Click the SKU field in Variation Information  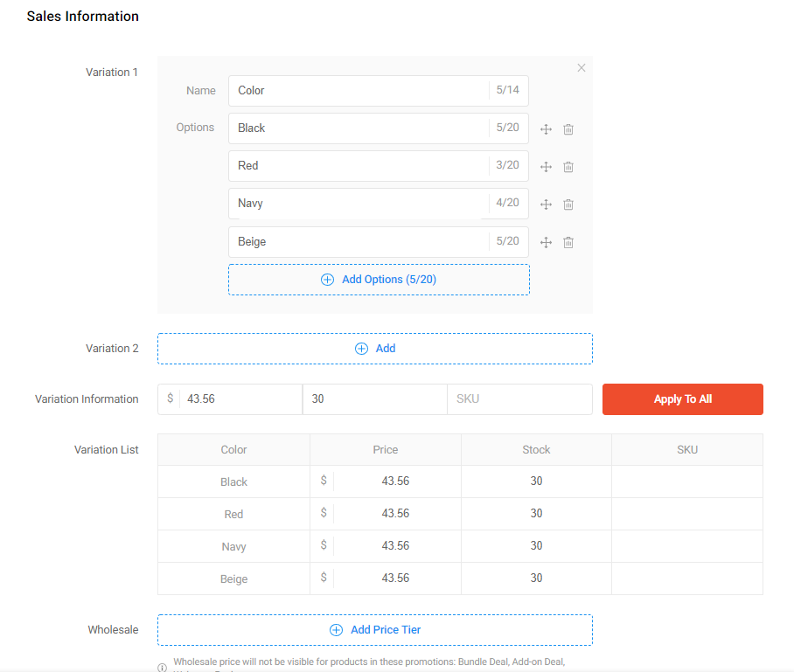tap(519, 399)
